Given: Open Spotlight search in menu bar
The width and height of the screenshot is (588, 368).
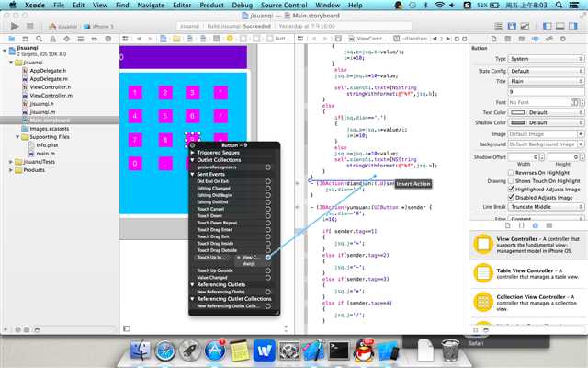Looking at the screenshot, I should [559, 5].
